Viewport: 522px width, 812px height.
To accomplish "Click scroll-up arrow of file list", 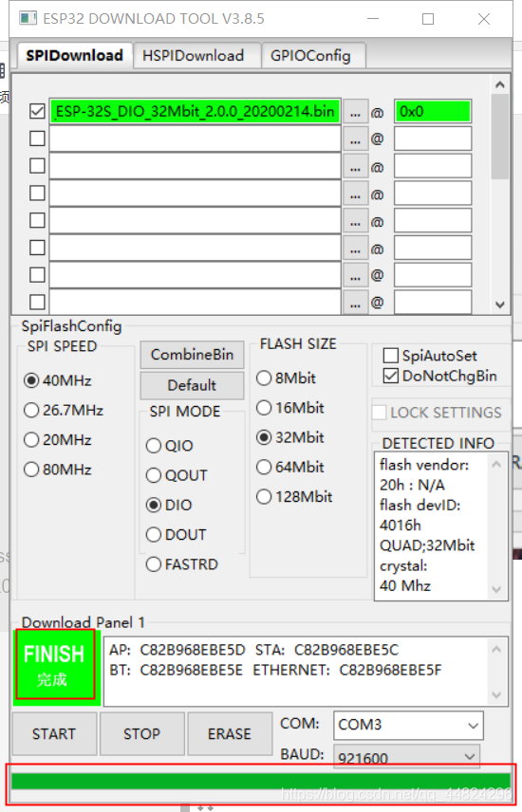I will point(500,84).
